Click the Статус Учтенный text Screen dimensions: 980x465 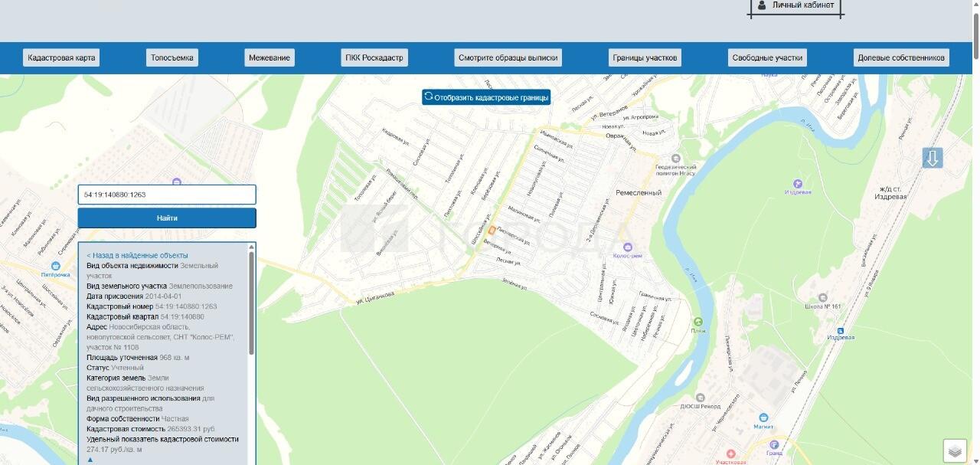pos(115,368)
